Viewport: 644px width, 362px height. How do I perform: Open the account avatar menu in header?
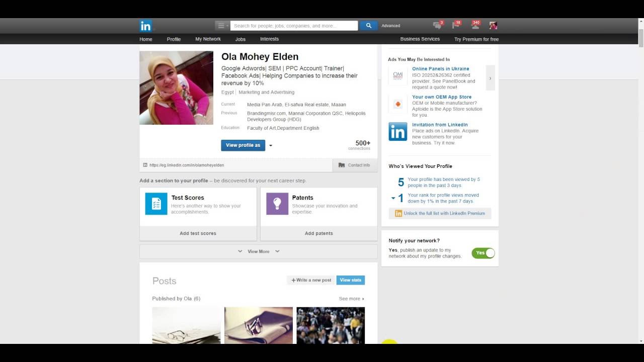pyautogui.click(x=493, y=25)
